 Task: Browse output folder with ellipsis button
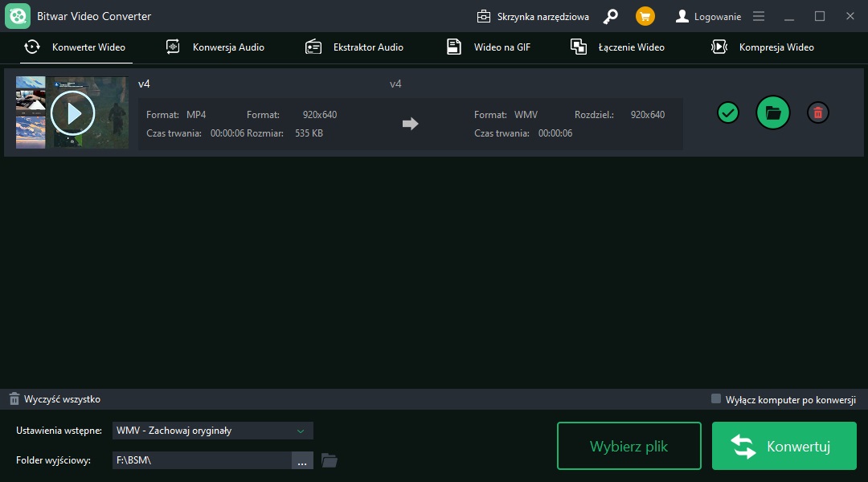pyautogui.click(x=302, y=460)
